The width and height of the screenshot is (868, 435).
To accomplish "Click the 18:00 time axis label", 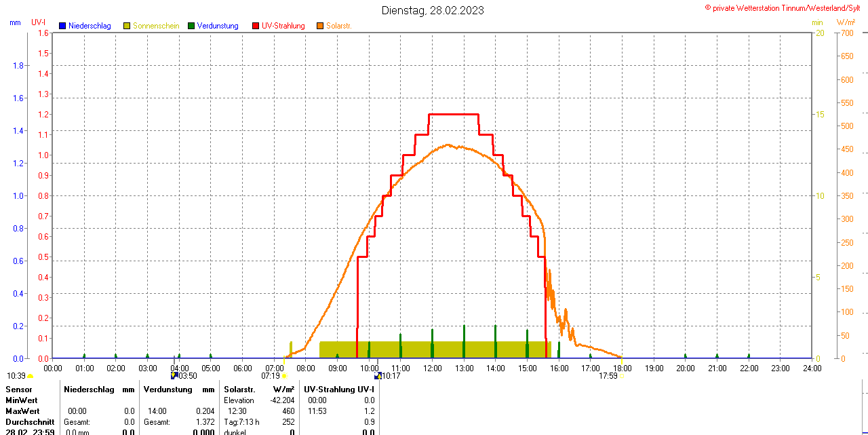I will pos(623,368).
